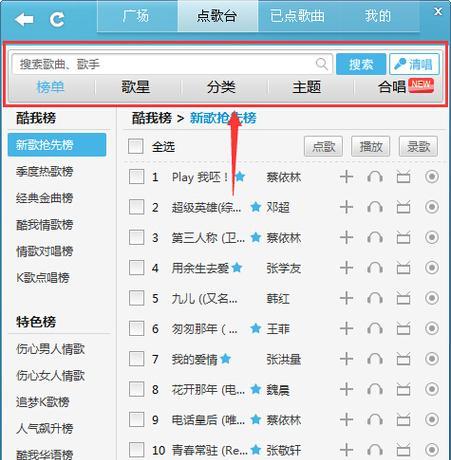
Task: Open the K歌点唱榜 chart
Action: pyautogui.click(x=43, y=278)
